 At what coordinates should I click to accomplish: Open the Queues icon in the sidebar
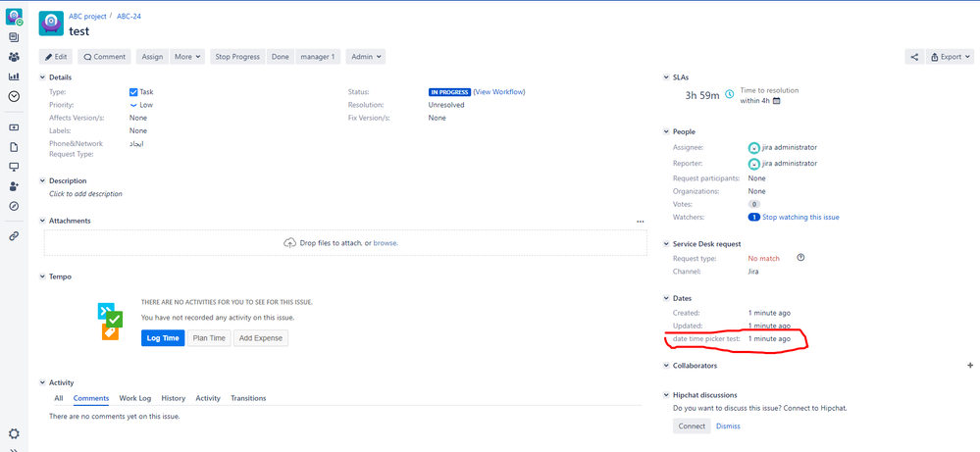pyautogui.click(x=14, y=37)
